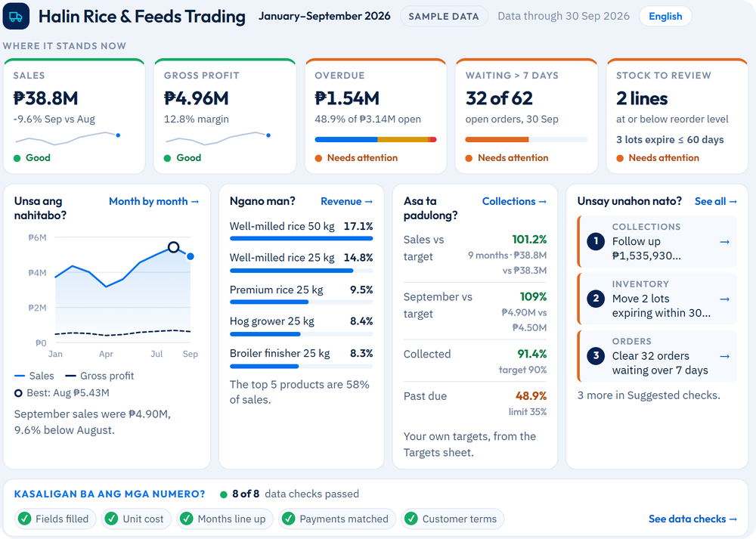Click Needs attention dot under Stock to review
Viewport: 756px width, 539px height.
coord(620,158)
